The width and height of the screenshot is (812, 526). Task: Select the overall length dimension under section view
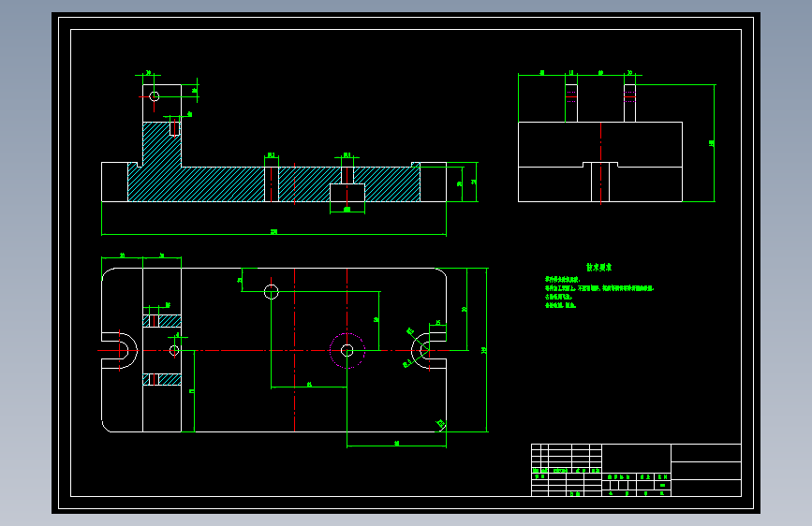(x=273, y=233)
